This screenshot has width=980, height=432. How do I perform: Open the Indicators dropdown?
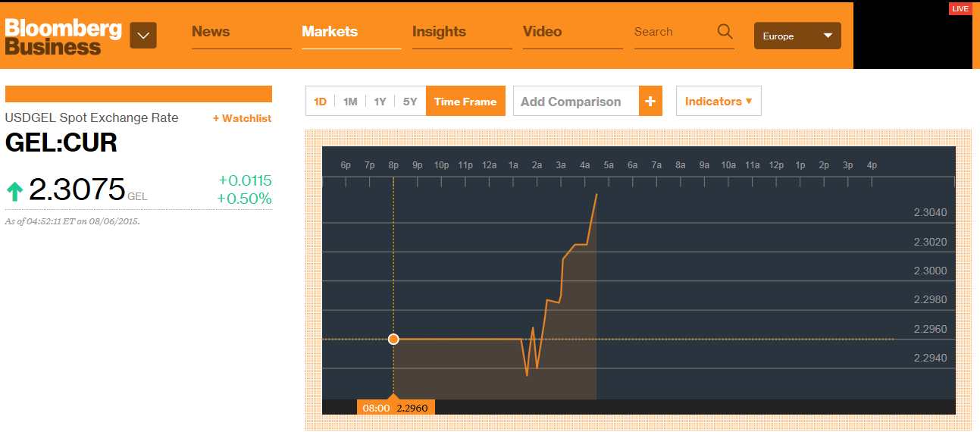pos(718,102)
